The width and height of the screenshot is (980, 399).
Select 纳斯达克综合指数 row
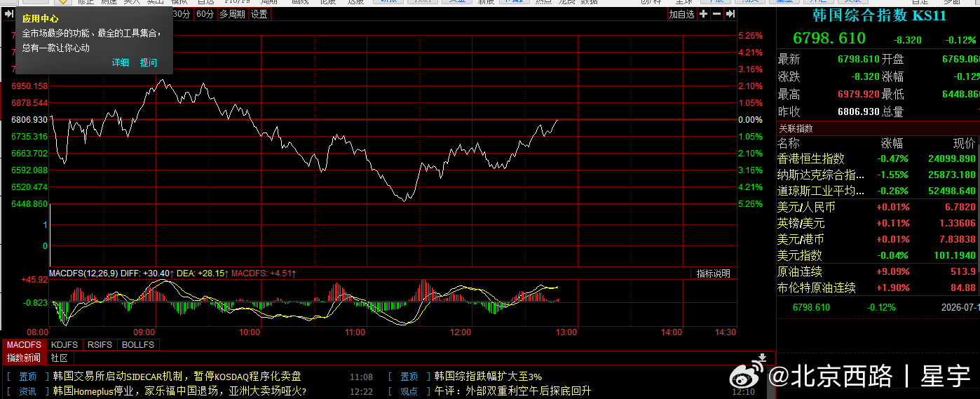[x=878, y=175]
